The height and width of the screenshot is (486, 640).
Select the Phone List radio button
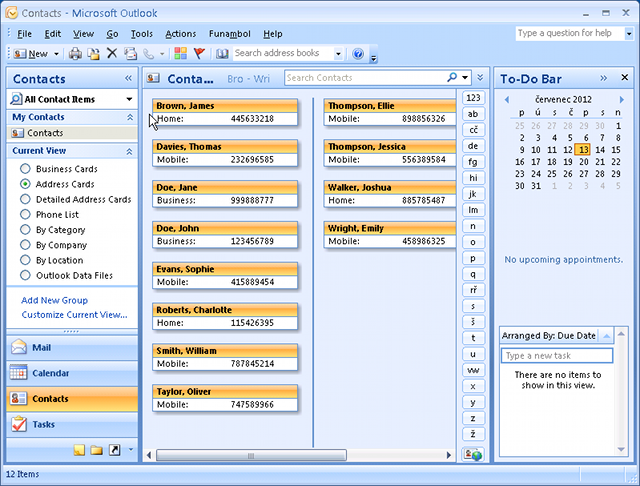tap(25, 214)
